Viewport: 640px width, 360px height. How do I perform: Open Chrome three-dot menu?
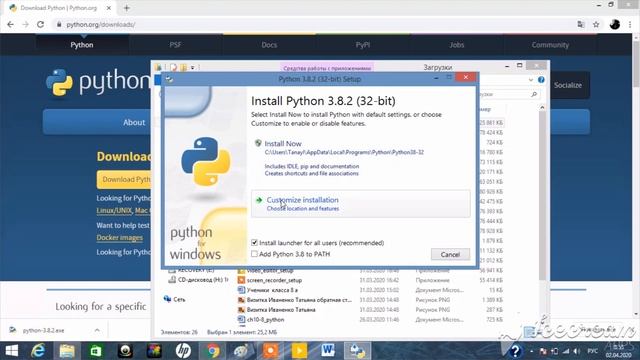tap(630, 24)
